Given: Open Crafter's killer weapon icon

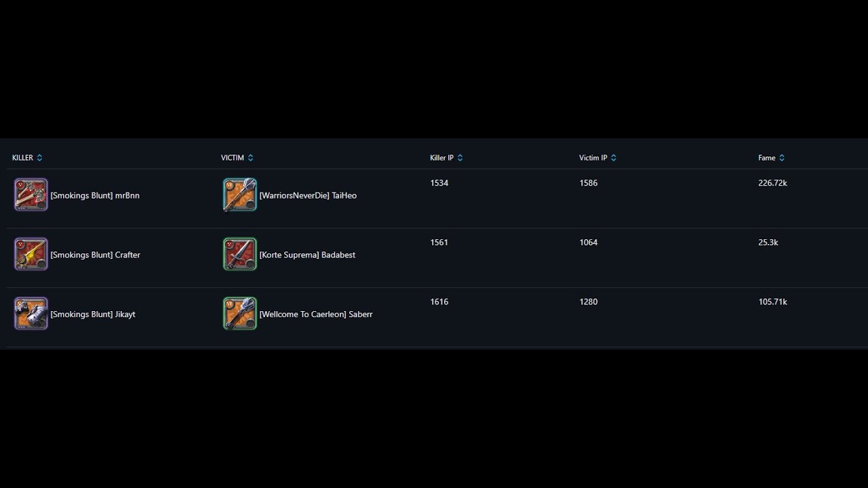Looking at the screenshot, I should pyautogui.click(x=31, y=255).
